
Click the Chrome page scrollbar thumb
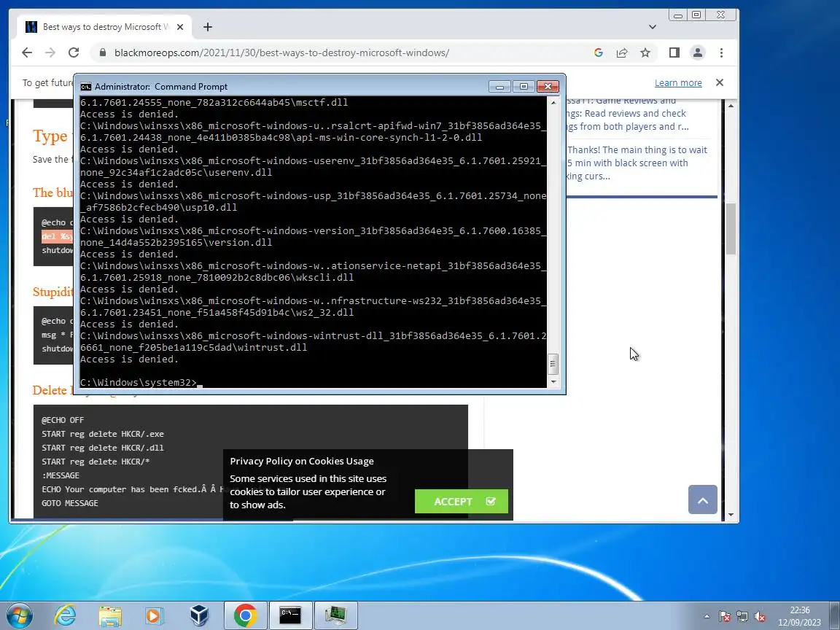click(731, 229)
